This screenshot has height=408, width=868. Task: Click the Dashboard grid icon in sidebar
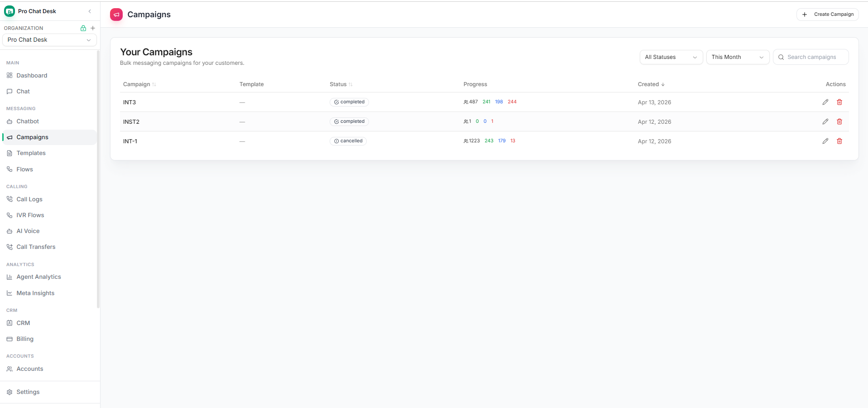coord(10,76)
